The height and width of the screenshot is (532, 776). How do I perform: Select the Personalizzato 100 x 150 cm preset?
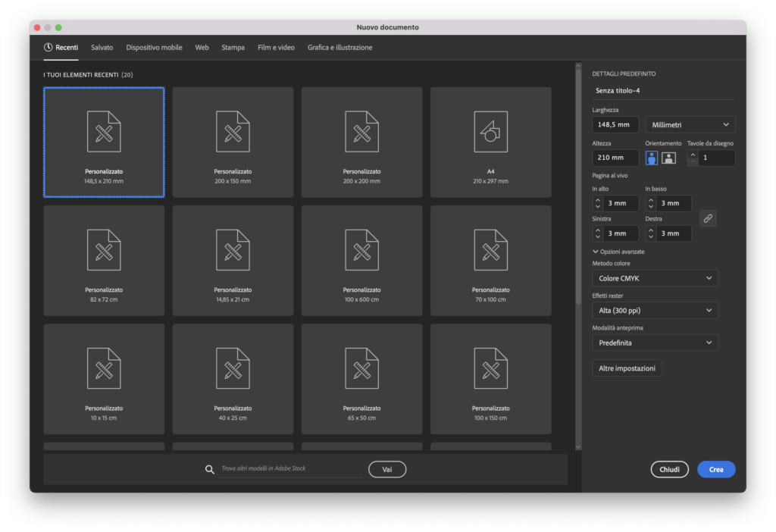click(490, 379)
